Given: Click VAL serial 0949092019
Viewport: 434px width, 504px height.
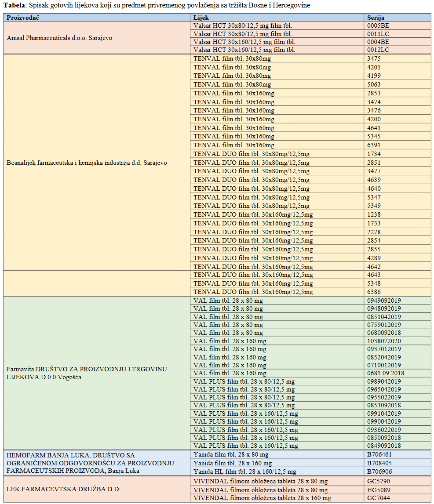Looking at the screenshot, I should click(384, 301).
